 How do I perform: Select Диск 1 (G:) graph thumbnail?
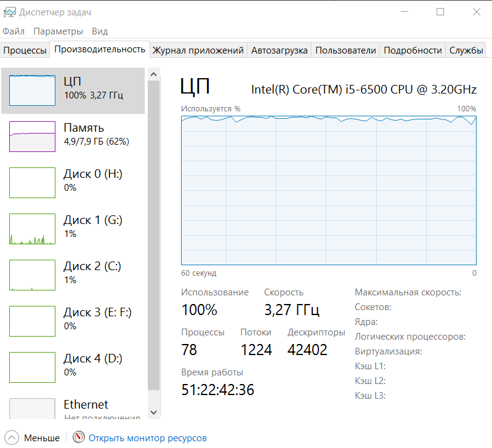click(32, 229)
